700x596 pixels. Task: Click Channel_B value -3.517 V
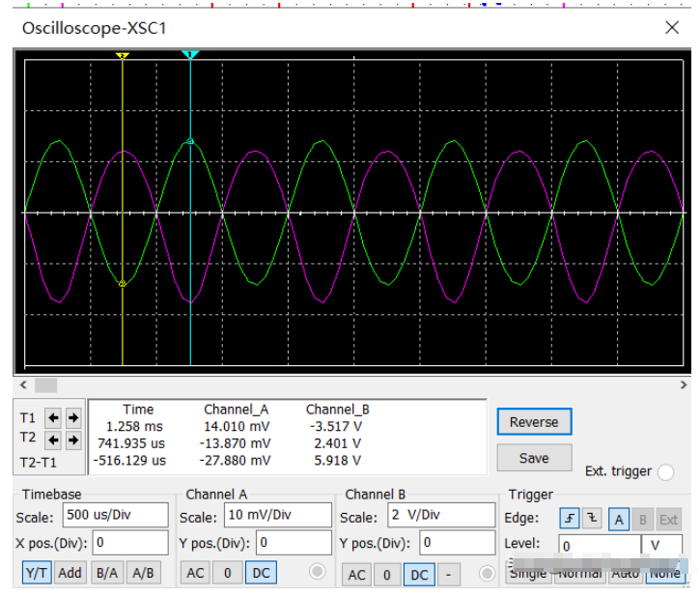(x=336, y=427)
